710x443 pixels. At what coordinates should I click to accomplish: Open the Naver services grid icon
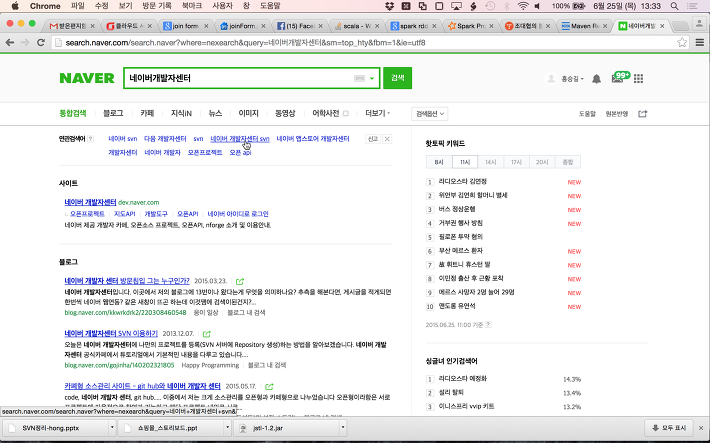[638, 79]
